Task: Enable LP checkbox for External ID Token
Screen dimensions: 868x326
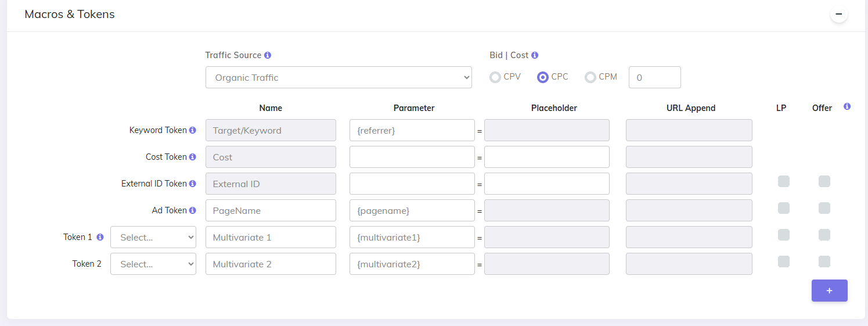Action: 784,182
